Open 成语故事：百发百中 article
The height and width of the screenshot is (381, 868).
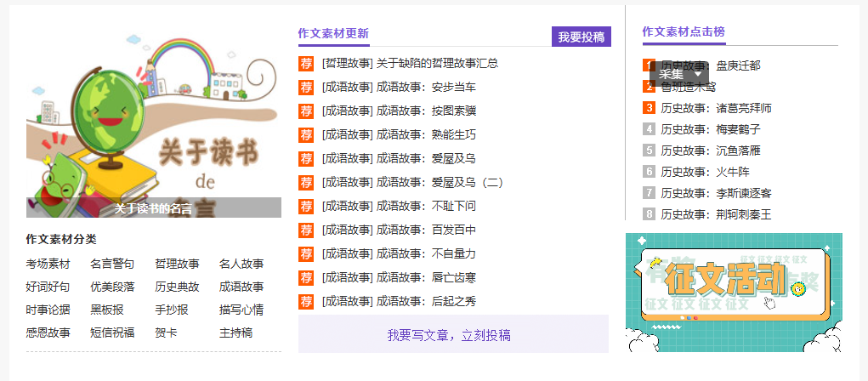point(426,230)
